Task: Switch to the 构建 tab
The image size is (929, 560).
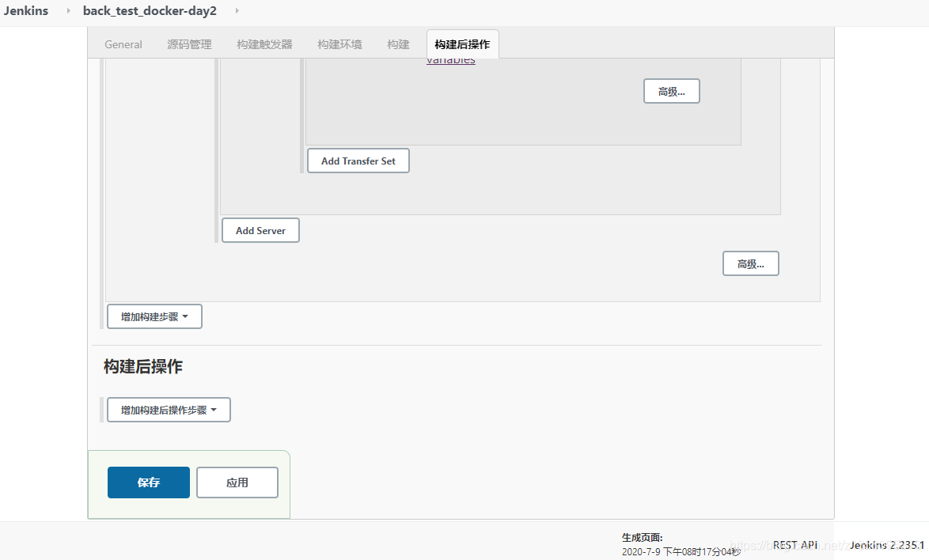Action: click(398, 44)
